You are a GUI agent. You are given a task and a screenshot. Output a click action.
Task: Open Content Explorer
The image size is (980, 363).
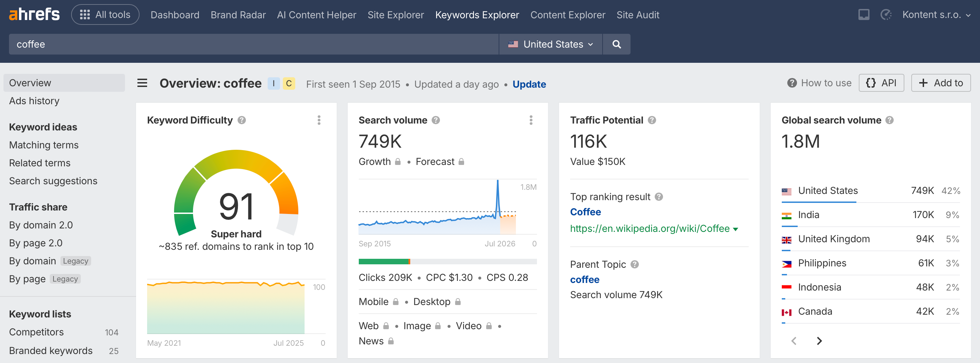[568, 15]
